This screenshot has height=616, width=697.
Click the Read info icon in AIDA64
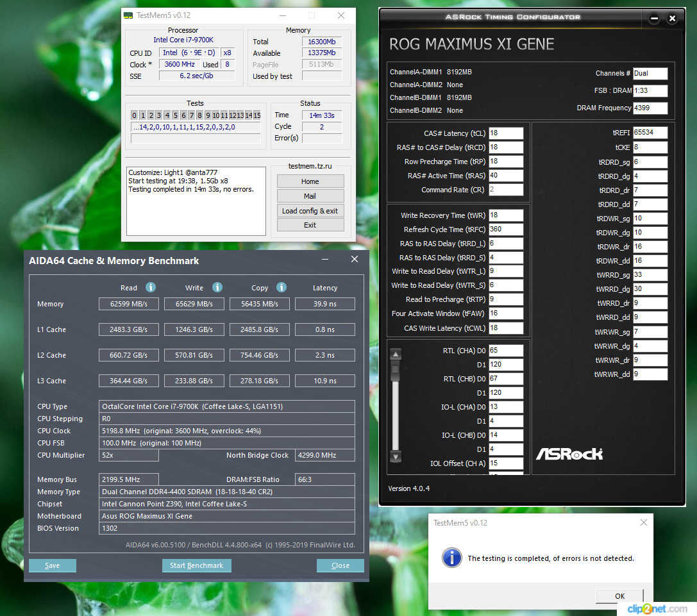(151, 287)
